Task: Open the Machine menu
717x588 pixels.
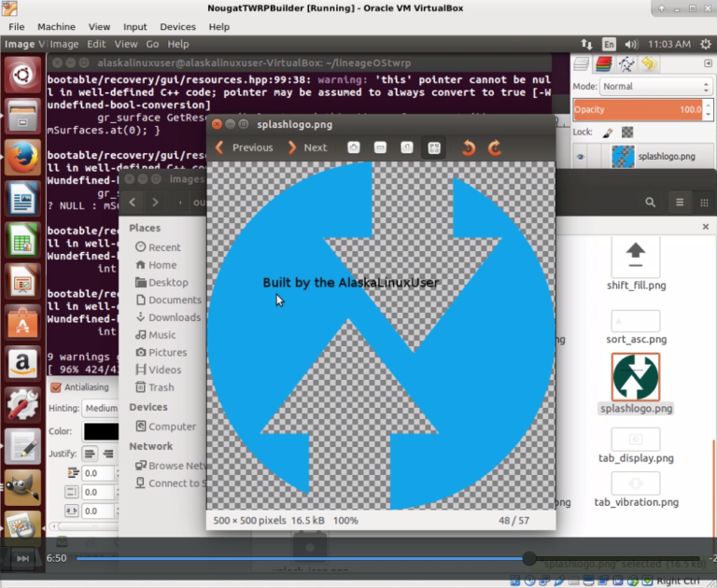Action: [x=57, y=27]
